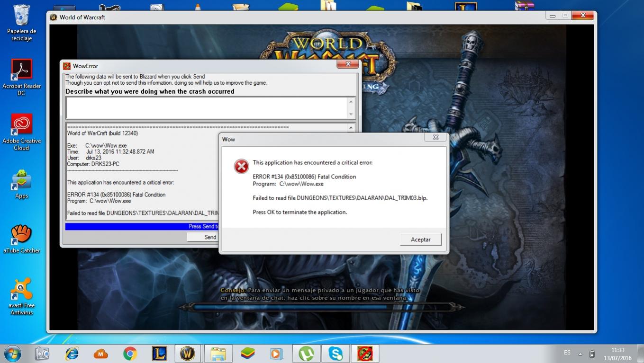Image resolution: width=644 pixels, height=363 pixels.
Task: Click 'The following data will be sent' text
Action: 135,77
